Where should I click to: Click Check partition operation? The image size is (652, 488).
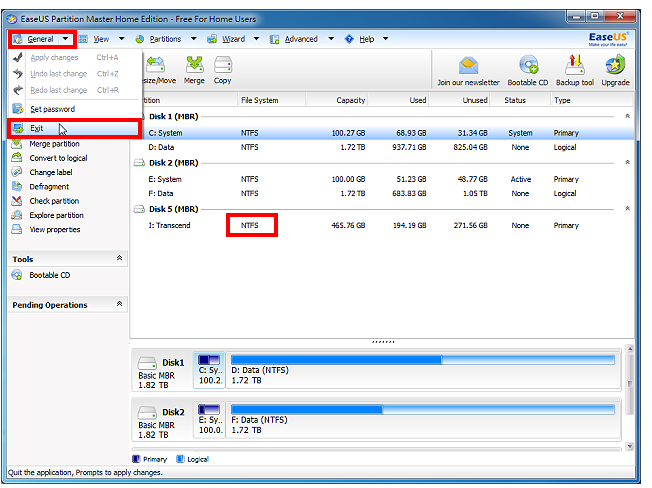click(x=54, y=201)
